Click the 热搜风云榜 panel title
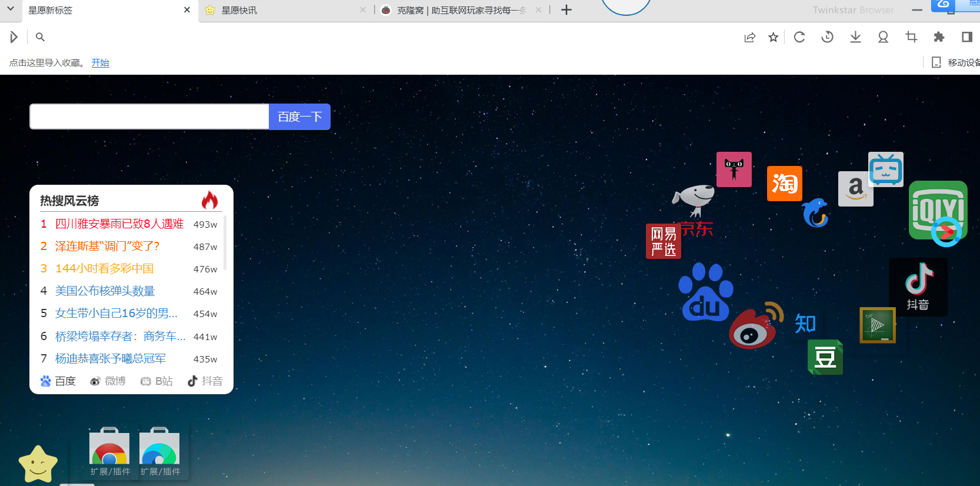The width and height of the screenshot is (980, 486). click(69, 201)
